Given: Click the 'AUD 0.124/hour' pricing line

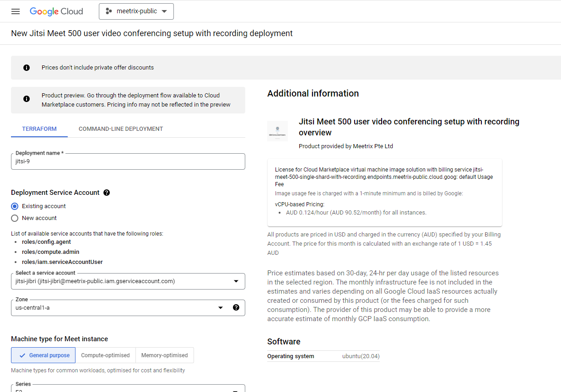Looking at the screenshot, I should pyautogui.click(x=356, y=213).
